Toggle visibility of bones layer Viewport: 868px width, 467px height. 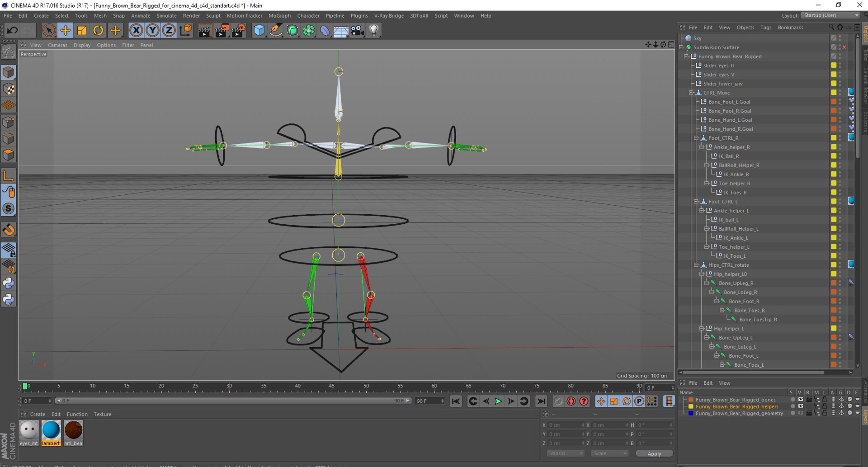click(x=801, y=400)
